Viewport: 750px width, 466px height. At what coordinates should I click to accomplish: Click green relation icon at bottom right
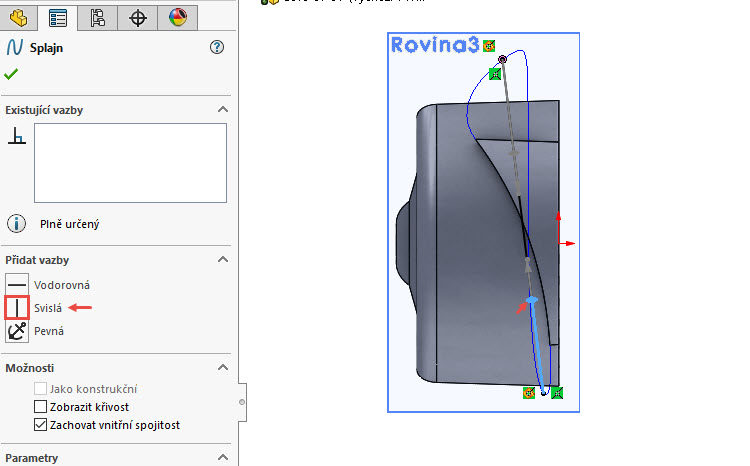click(557, 393)
